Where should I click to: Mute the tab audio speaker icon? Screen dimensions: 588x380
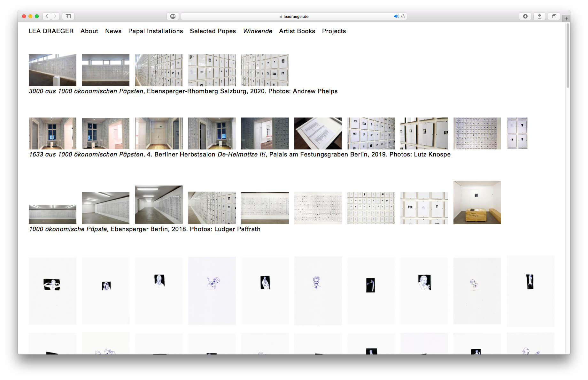pyautogui.click(x=396, y=16)
